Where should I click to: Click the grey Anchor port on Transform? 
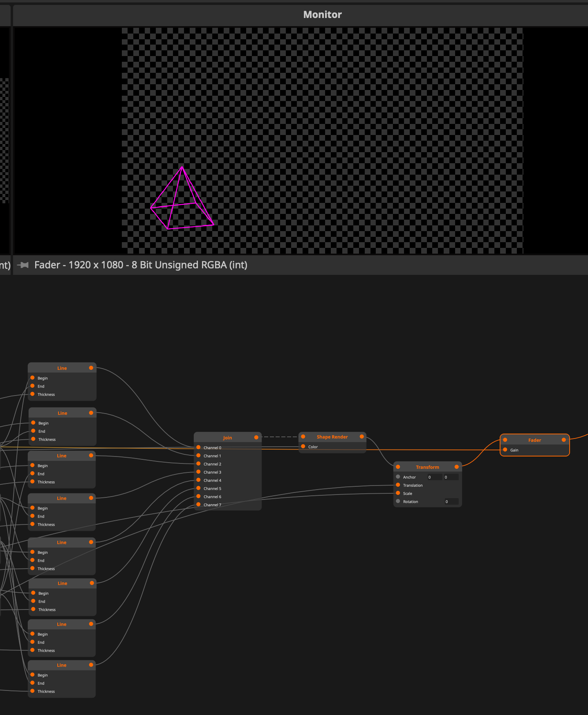[398, 477]
